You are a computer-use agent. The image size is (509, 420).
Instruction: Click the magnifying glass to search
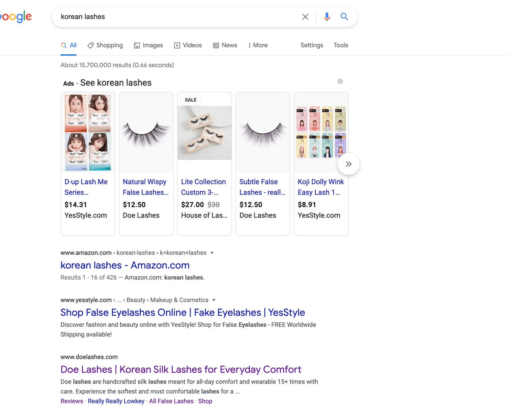point(344,17)
